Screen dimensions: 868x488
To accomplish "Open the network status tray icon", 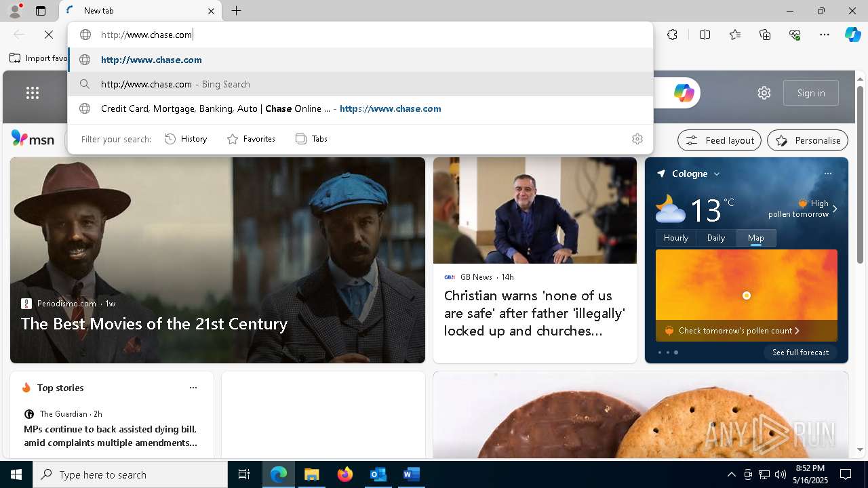I will (764, 474).
